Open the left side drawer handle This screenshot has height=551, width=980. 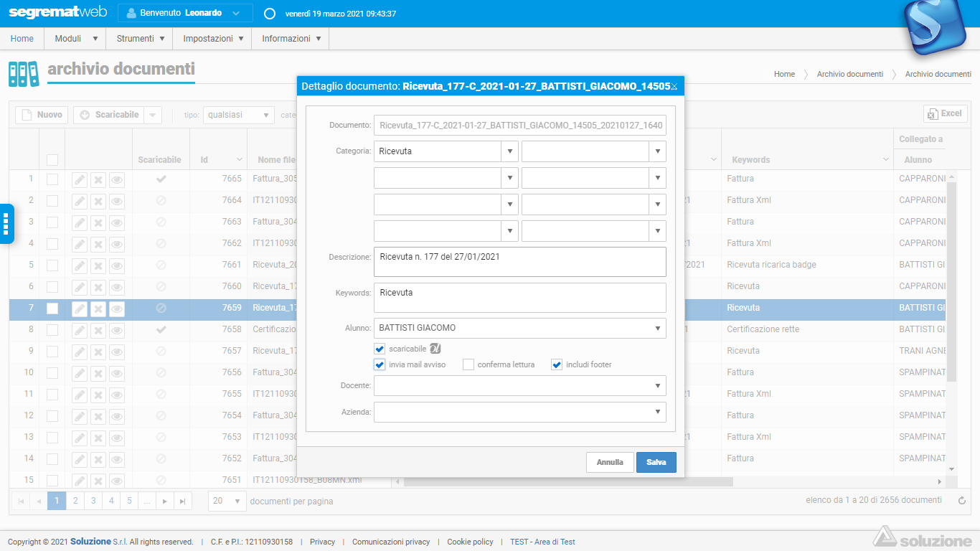(6, 224)
